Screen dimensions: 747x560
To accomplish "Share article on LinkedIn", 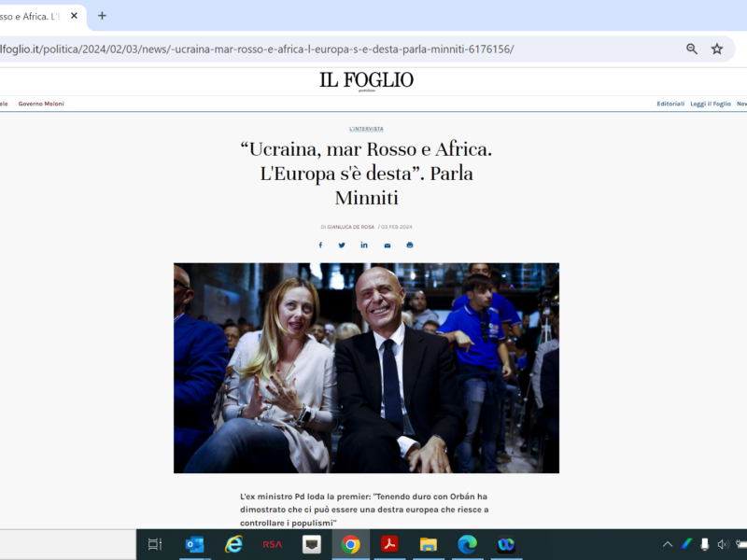I will 364,245.
